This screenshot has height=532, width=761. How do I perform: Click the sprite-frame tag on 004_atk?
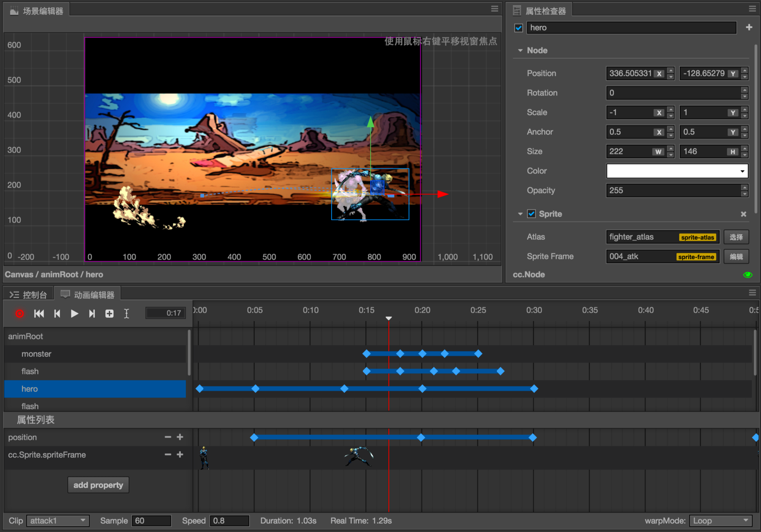[696, 257]
